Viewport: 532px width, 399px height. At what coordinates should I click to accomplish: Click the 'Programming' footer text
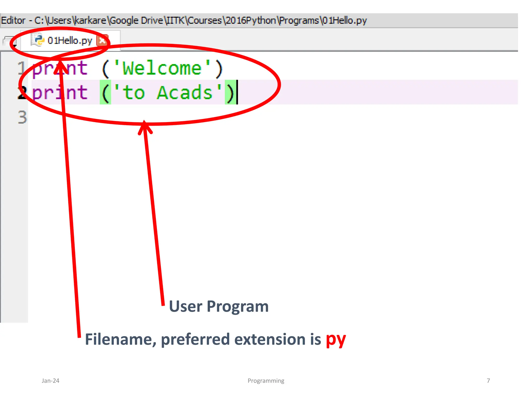pos(266,381)
